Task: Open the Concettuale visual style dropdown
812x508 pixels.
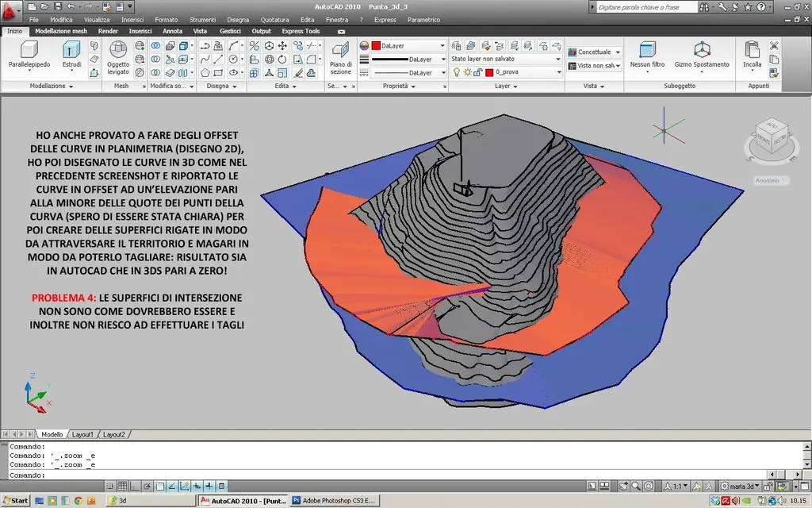Action: point(595,52)
